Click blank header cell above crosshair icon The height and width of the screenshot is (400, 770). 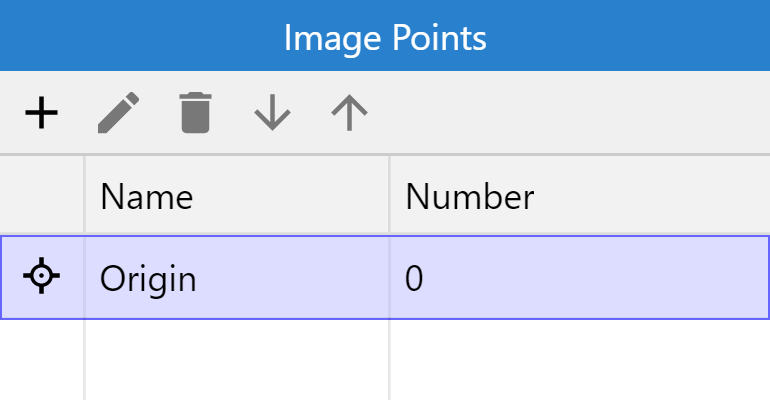42,195
